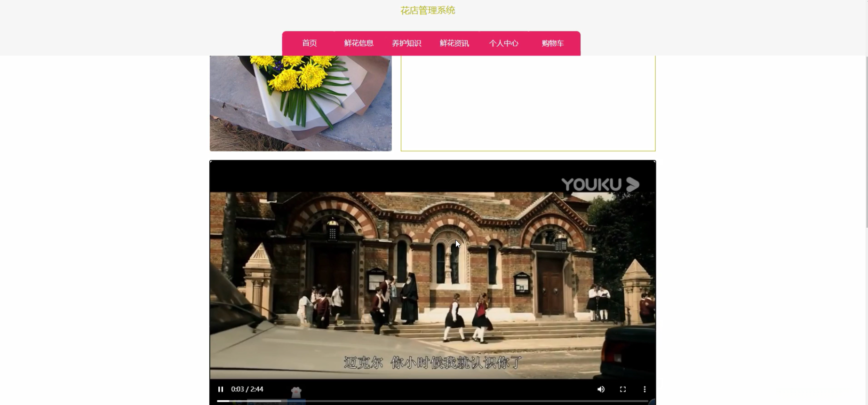This screenshot has height=405, width=868.
Task: Click the yellow flower bouquet image
Action: (301, 103)
